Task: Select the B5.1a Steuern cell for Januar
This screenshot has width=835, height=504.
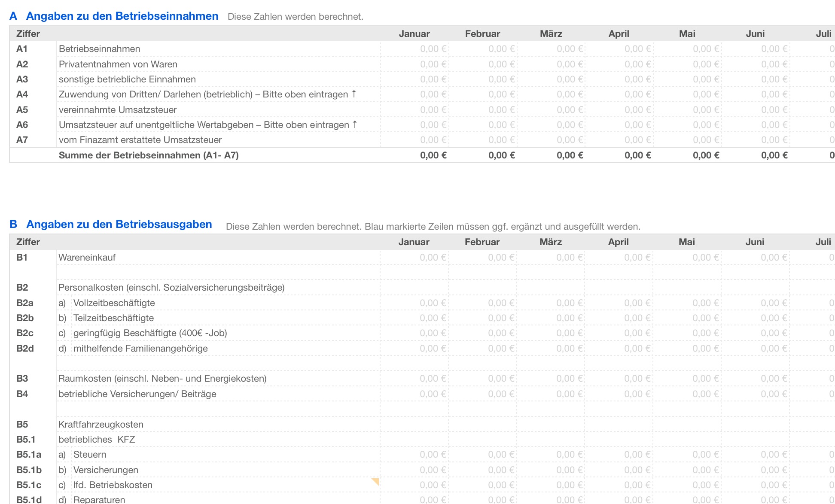Action: click(x=433, y=455)
